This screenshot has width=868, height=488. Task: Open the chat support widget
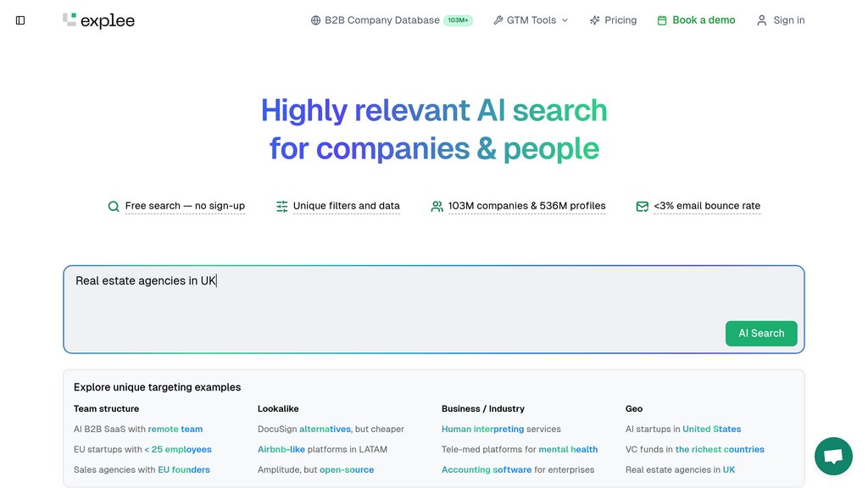pyautogui.click(x=832, y=457)
